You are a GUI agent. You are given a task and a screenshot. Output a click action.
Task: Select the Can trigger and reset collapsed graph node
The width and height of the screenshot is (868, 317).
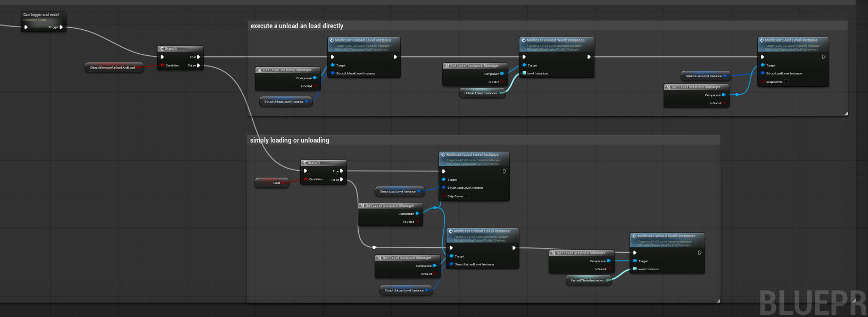(x=42, y=15)
